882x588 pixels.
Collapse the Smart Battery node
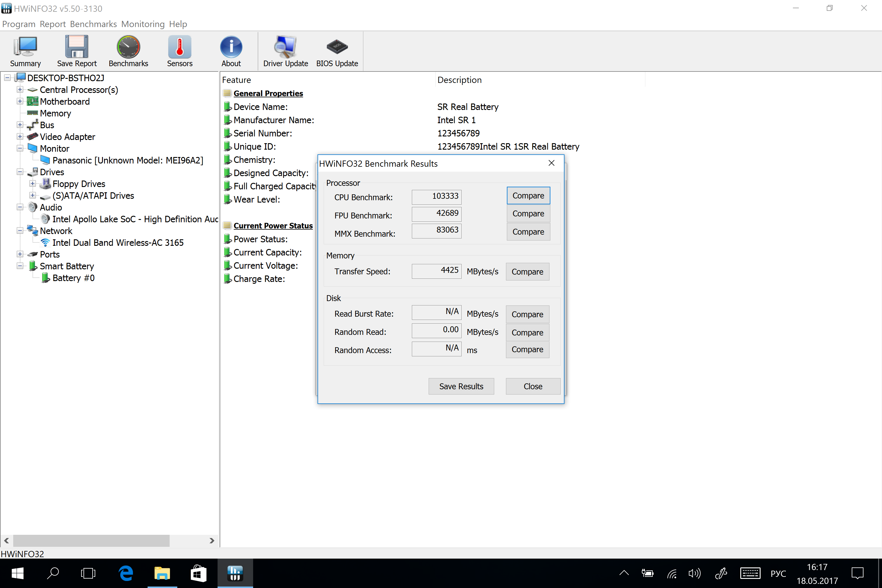pyautogui.click(x=20, y=266)
